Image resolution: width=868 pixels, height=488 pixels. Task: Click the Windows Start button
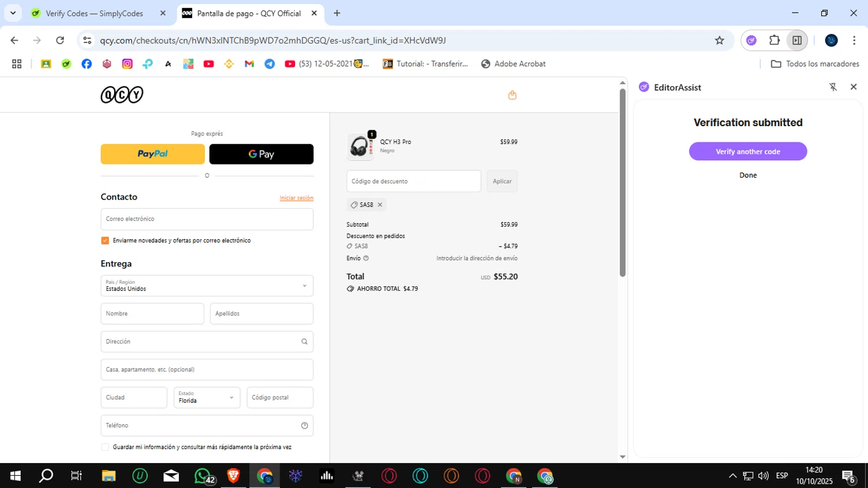(16, 476)
